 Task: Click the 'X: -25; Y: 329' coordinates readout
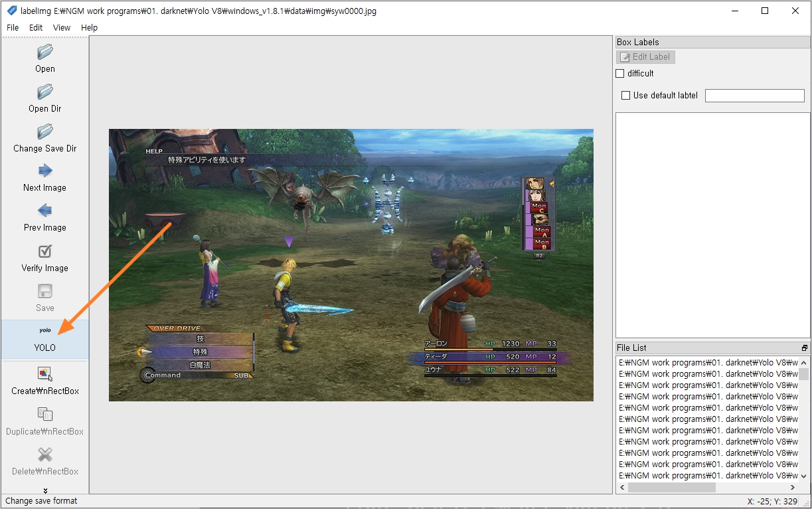(x=773, y=502)
